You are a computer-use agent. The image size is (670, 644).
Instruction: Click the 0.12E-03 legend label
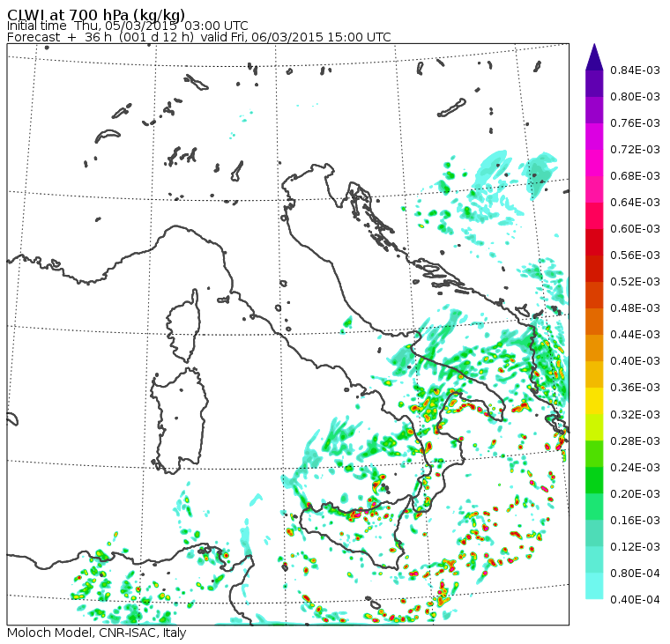pos(635,547)
